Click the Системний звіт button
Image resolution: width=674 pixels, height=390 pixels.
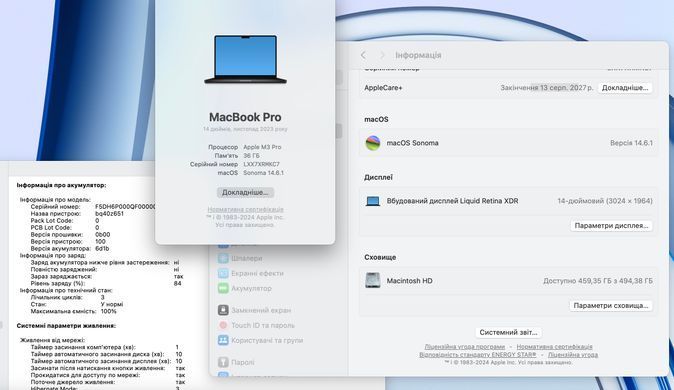509,332
